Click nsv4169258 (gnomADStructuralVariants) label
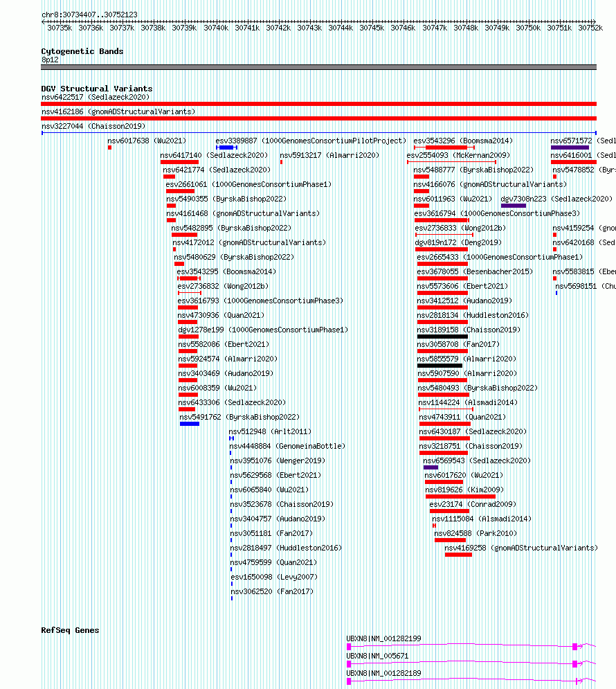 pyautogui.click(x=521, y=547)
